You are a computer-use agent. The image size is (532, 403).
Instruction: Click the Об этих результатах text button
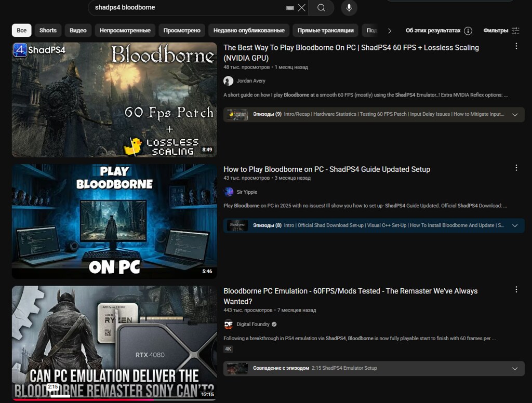(433, 31)
